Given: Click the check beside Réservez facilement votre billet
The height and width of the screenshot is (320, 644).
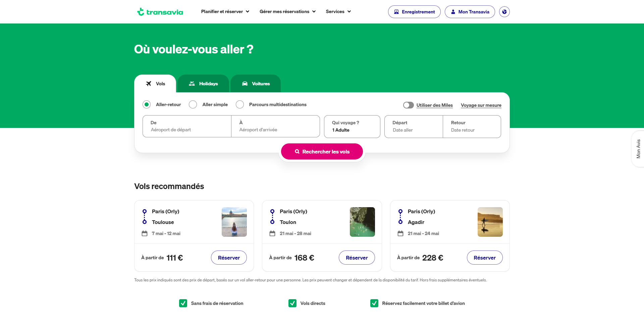Looking at the screenshot, I should pyautogui.click(x=374, y=303).
